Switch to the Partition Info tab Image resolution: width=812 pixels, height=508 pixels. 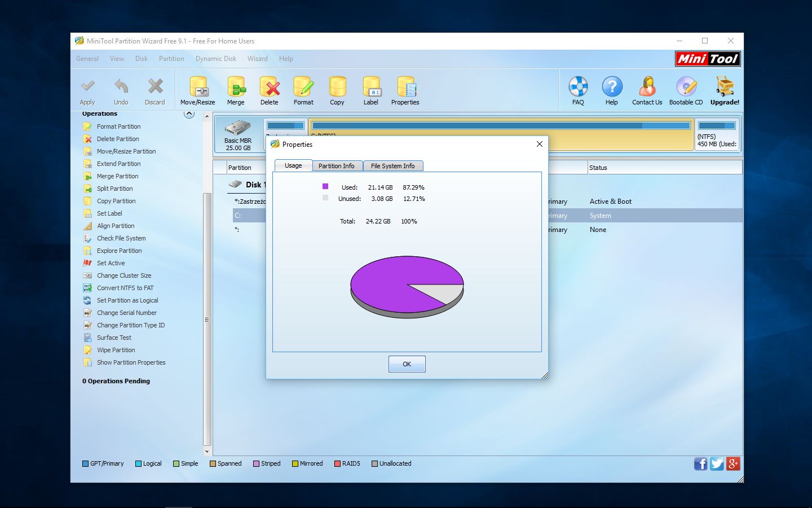click(x=337, y=166)
